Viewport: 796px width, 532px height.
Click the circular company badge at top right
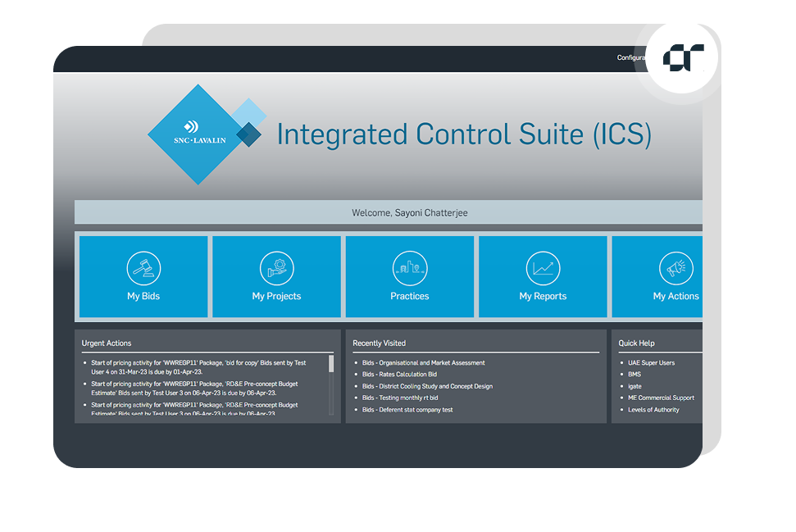point(683,57)
